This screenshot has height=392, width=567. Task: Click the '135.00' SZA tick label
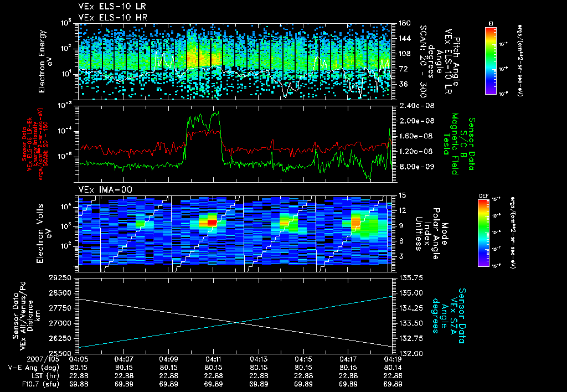[410, 293]
